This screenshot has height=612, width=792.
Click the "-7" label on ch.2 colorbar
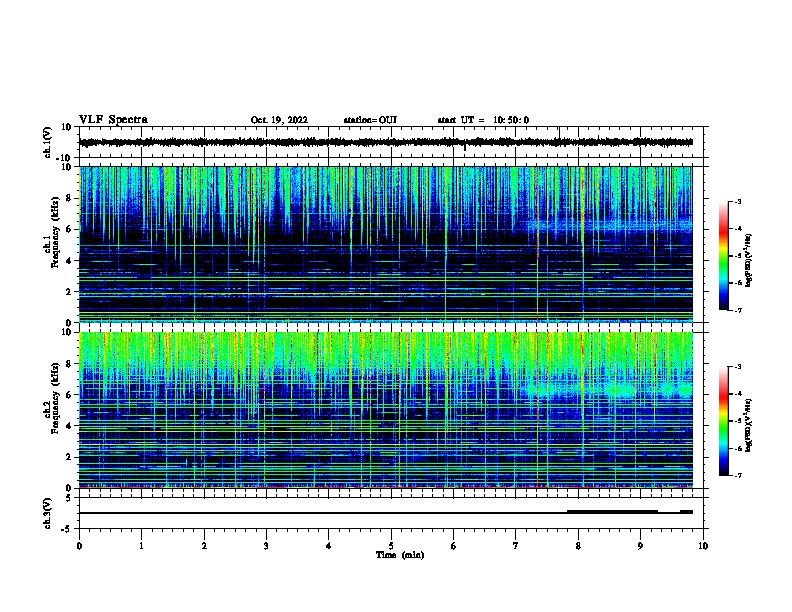[x=737, y=476]
